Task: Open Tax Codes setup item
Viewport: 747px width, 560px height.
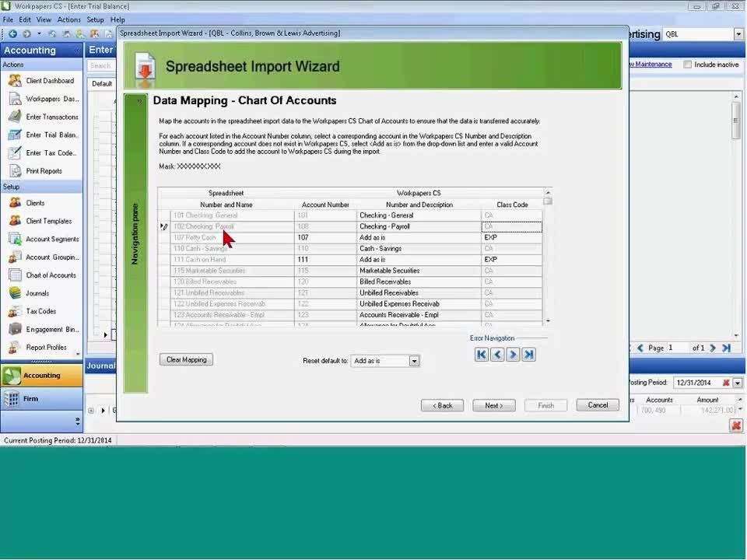Action: (x=40, y=311)
